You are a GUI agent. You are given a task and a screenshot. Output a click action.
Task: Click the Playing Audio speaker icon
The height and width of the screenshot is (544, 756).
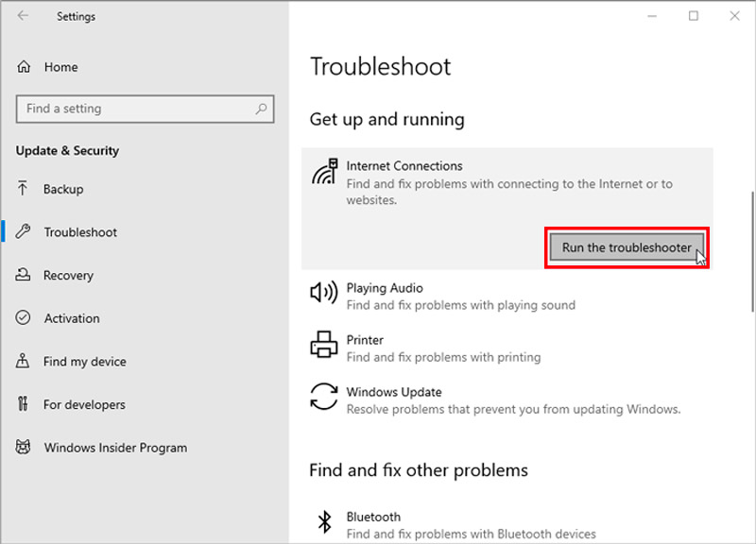324,294
